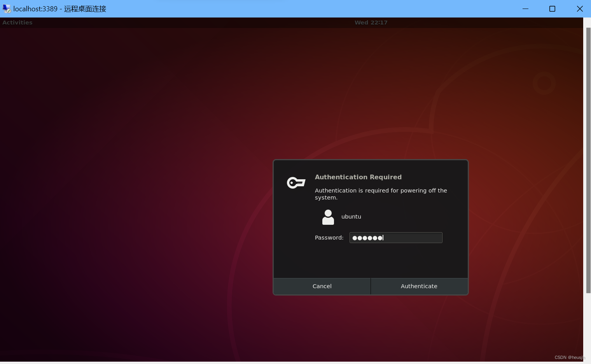Close the remote desktop connection window
This screenshot has height=364, width=591.
point(580,9)
